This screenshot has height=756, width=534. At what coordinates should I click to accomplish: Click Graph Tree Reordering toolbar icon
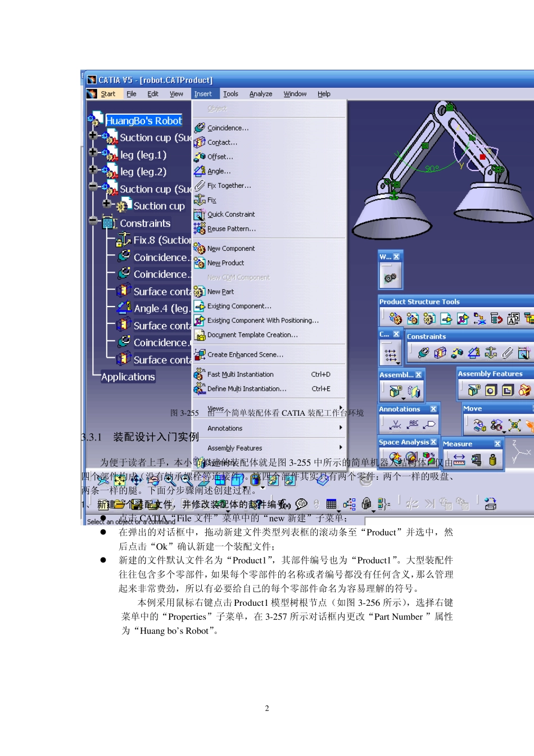pos(496,319)
